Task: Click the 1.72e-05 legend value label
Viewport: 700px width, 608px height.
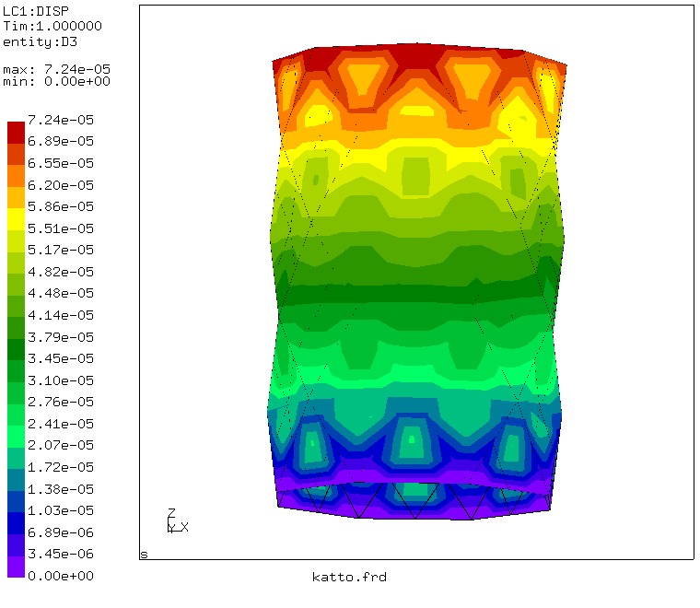Action: 61,467
